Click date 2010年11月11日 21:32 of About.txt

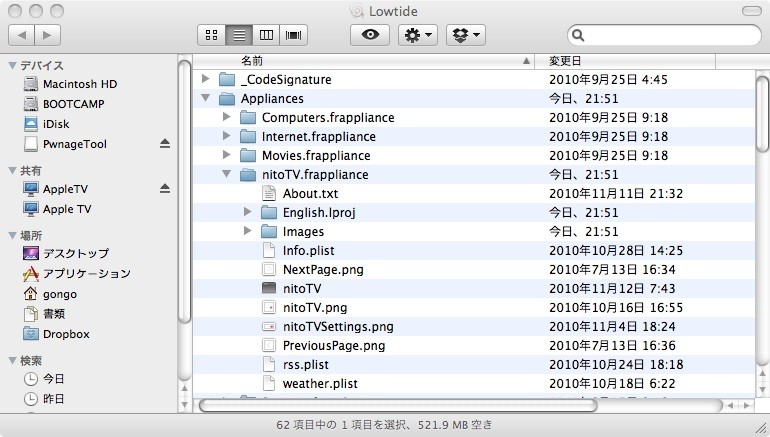(616, 193)
